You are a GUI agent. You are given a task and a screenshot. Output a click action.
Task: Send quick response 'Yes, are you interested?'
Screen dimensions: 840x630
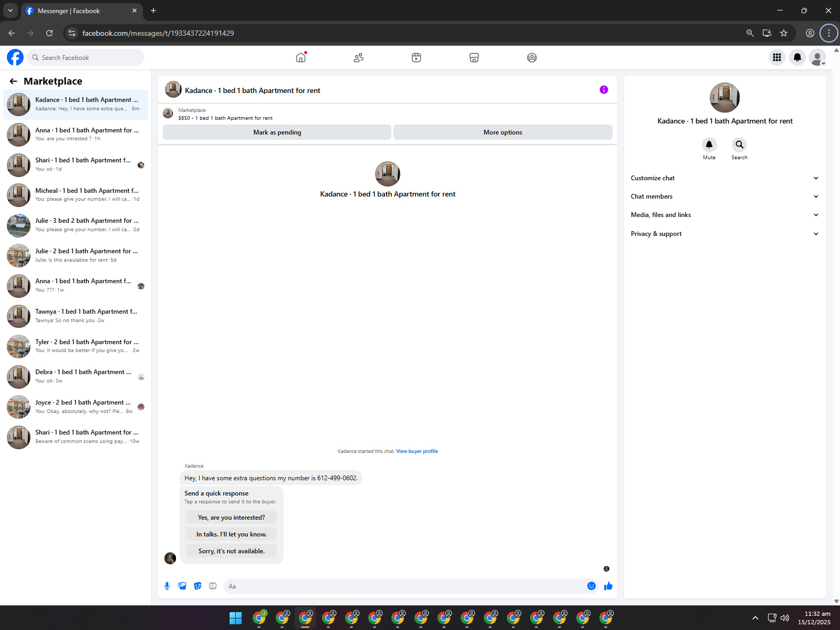(232, 518)
